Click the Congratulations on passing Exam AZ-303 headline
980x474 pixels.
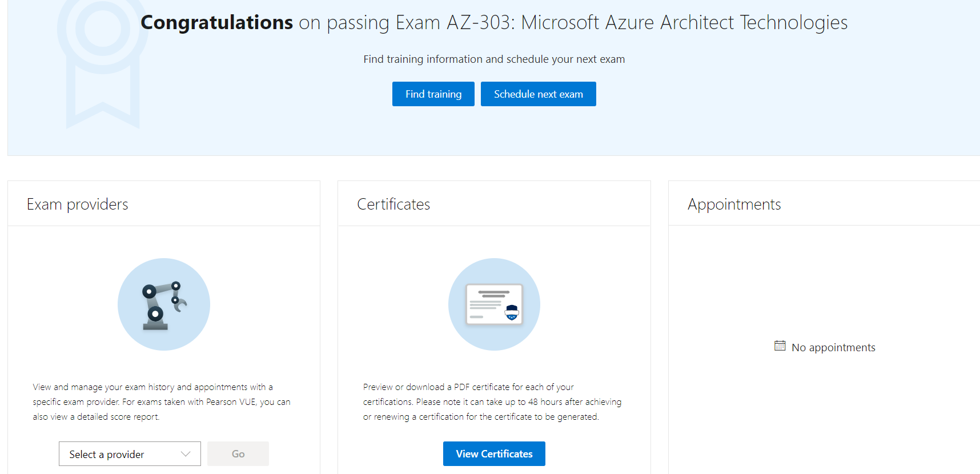pos(494,22)
